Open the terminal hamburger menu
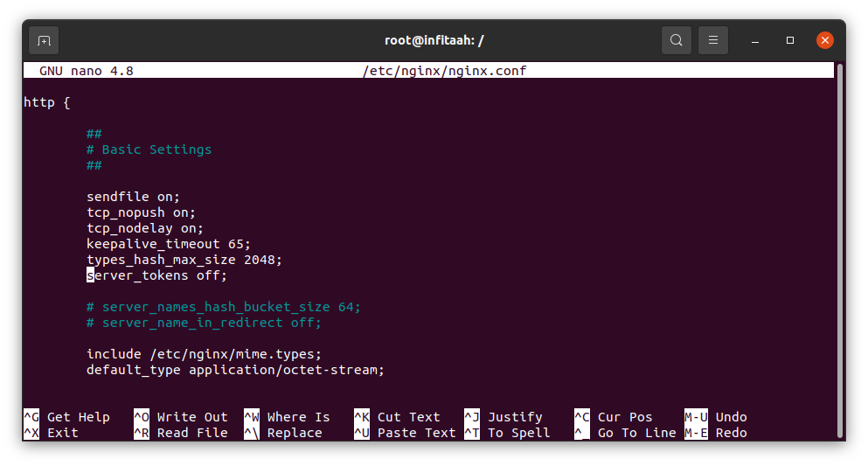The image size is (868, 466). click(713, 40)
